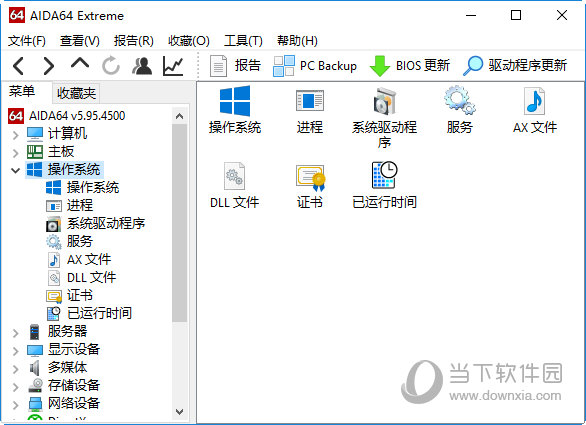Click the tree panel scrollbar thumb
Viewport: 586px width, 425px height.
[x=179, y=223]
